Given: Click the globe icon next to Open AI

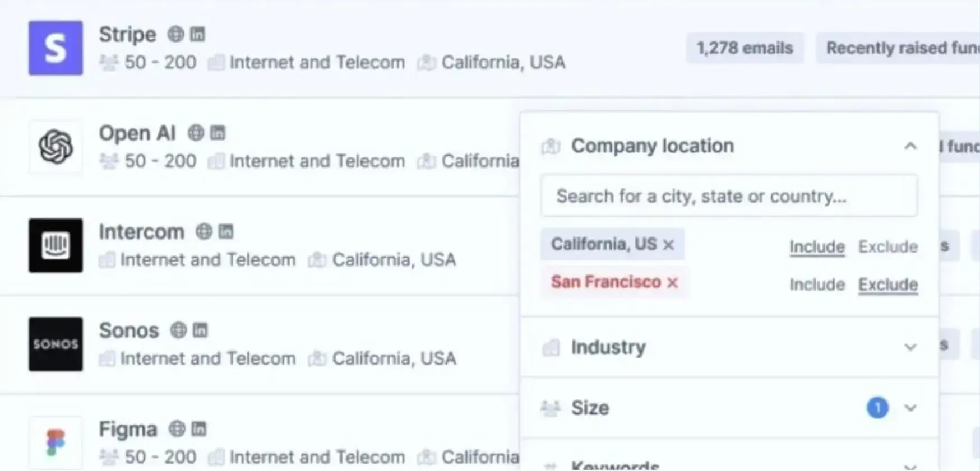Looking at the screenshot, I should click(195, 133).
